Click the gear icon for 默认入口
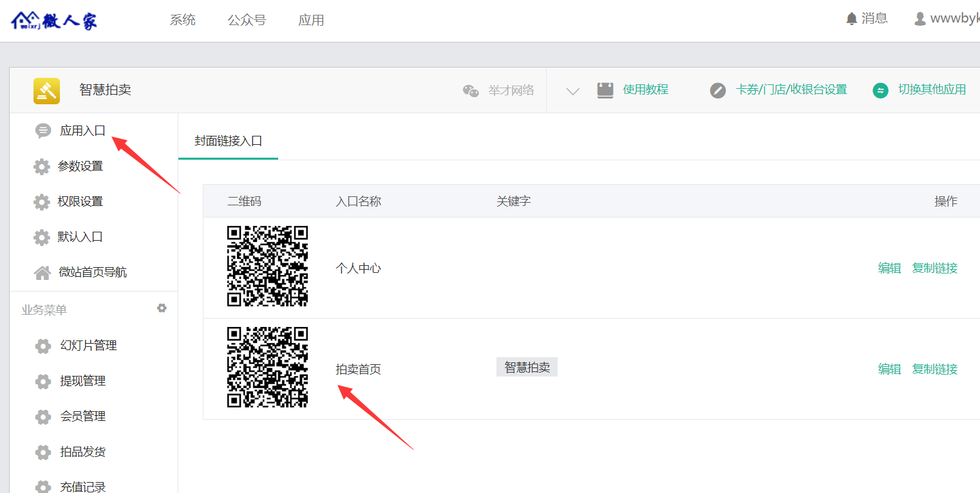This screenshot has width=980, height=493. point(42,237)
